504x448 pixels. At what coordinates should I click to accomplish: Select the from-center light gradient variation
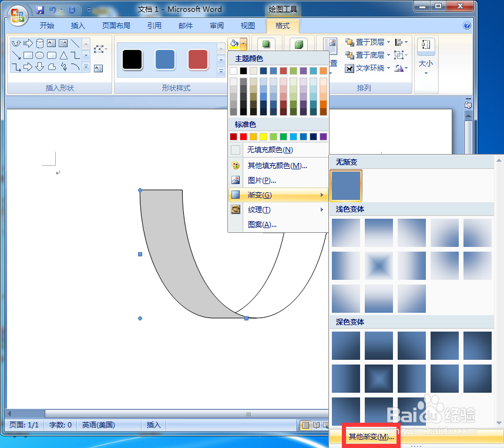(x=379, y=266)
